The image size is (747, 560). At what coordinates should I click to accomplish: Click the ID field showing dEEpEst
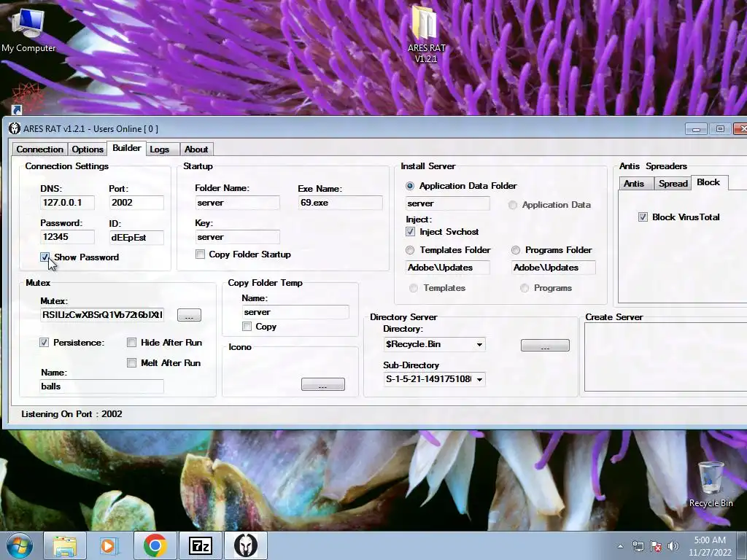(136, 238)
